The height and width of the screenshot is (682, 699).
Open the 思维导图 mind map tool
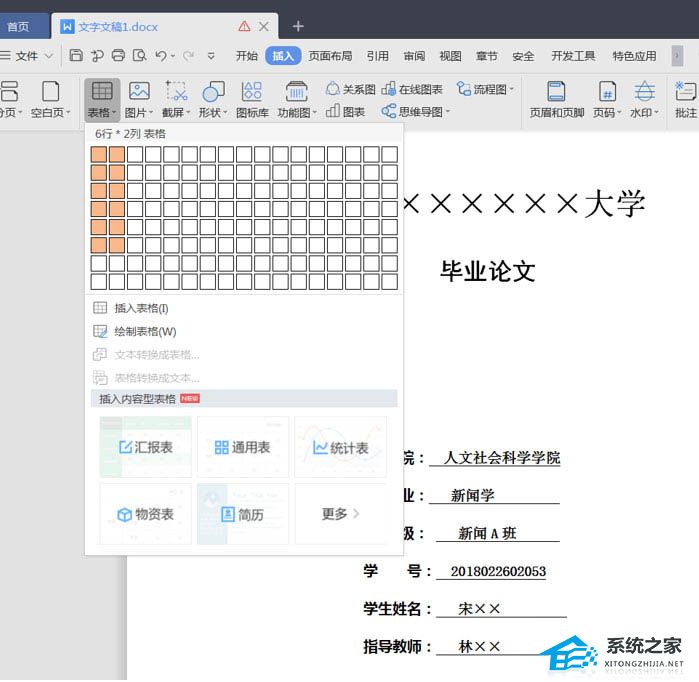click(x=418, y=112)
